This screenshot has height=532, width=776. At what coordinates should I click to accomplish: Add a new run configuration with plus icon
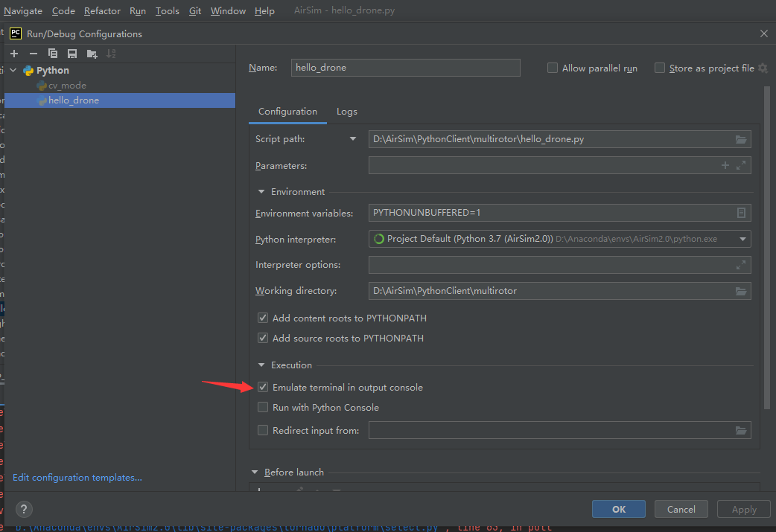pyautogui.click(x=14, y=54)
